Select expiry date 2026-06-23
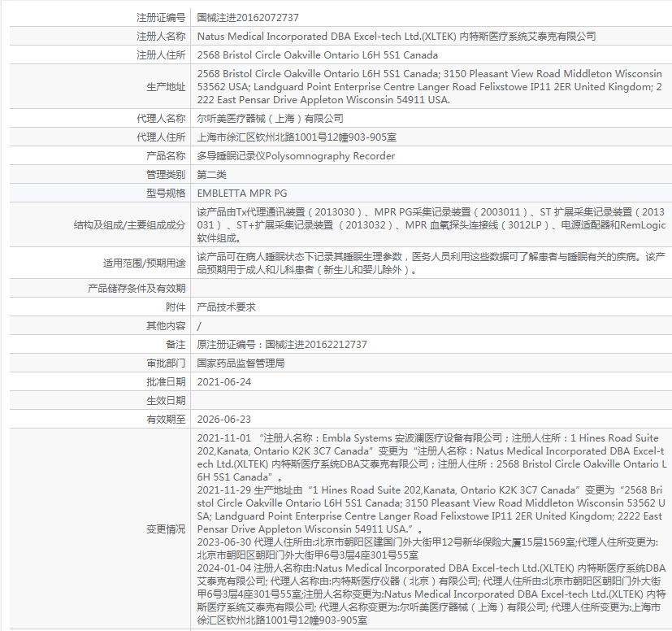 224,420
